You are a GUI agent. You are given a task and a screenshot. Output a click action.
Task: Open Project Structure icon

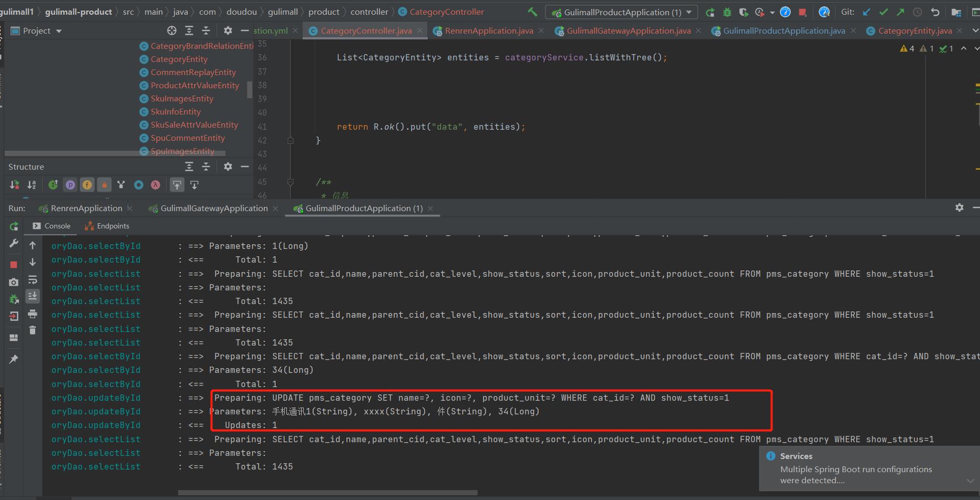click(x=956, y=12)
